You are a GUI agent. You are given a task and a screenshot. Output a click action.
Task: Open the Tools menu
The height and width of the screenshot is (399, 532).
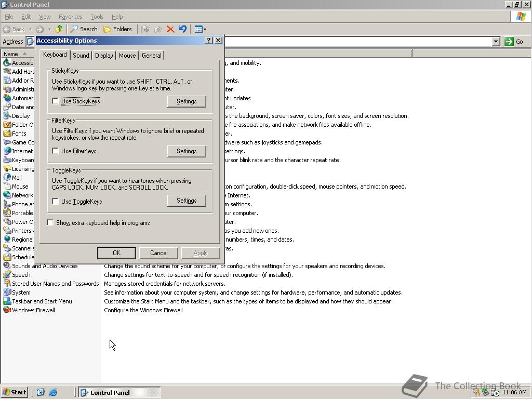click(97, 17)
